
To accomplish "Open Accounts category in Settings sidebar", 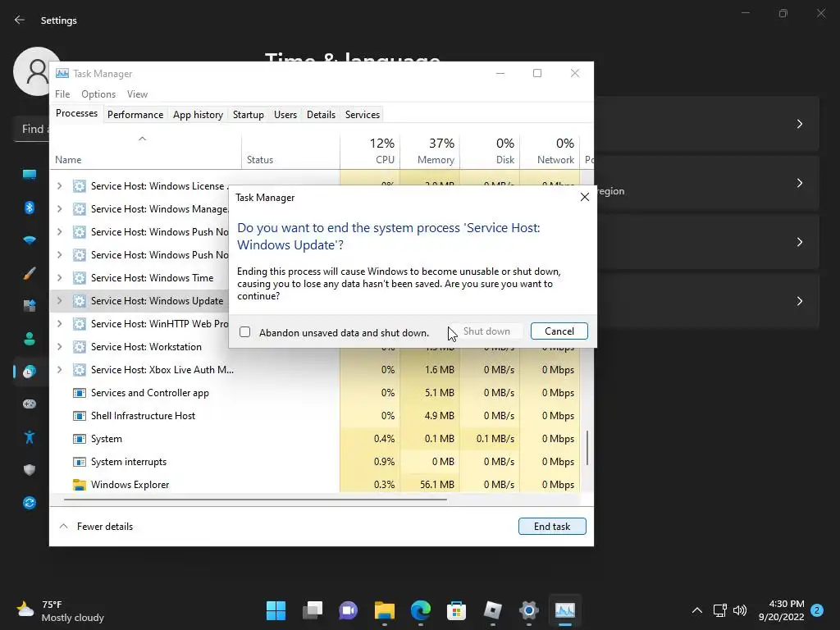I will coord(30,339).
